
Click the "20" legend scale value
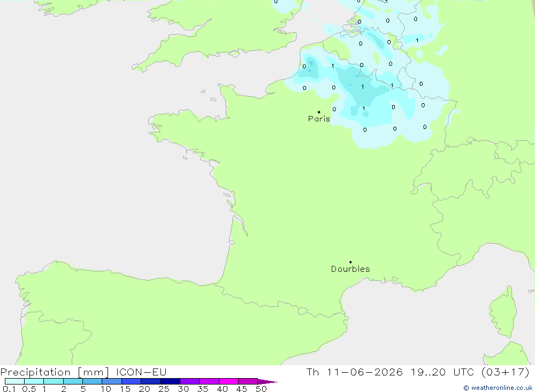click(144, 389)
